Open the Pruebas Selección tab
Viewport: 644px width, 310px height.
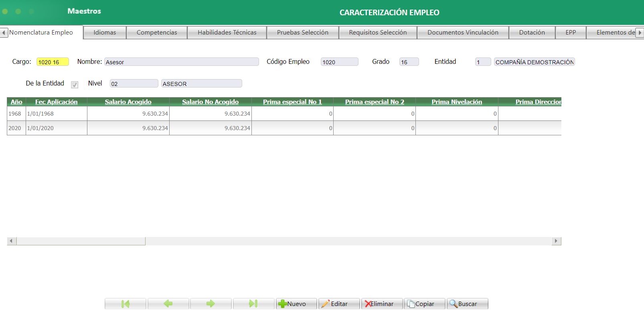click(303, 33)
